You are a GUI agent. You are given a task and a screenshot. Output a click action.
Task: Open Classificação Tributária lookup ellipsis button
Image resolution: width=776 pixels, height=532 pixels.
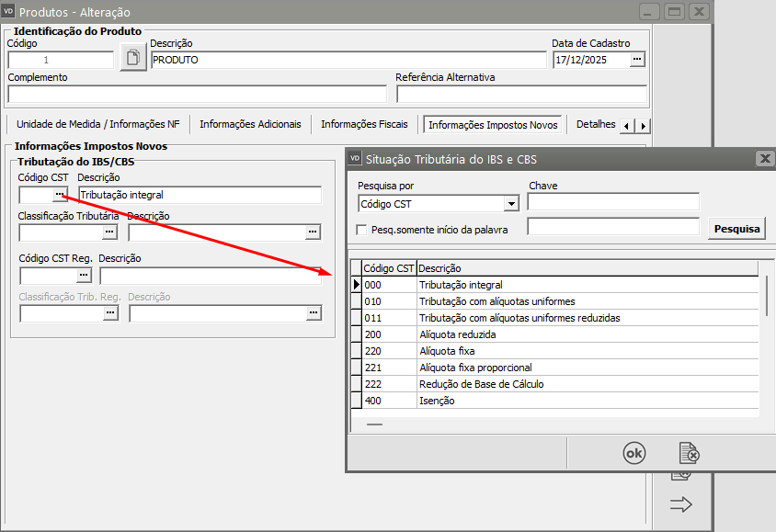click(x=110, y=232)
